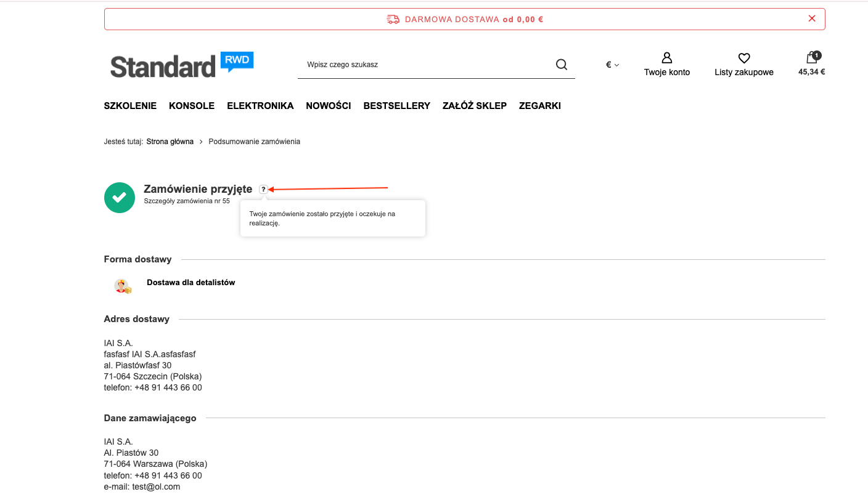The image size is (868, 497).
Task: Click the green order accepted checkmark
Action: pyautogui.click(x=120, y=198)
